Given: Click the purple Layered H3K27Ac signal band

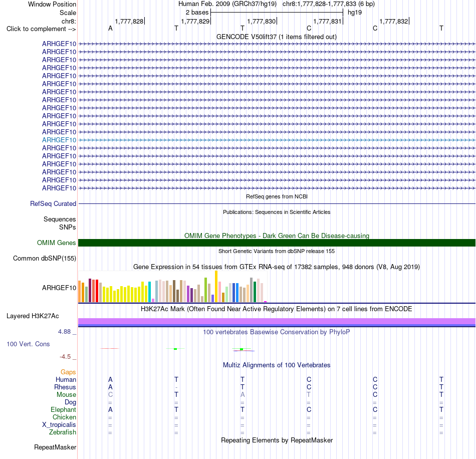Looking at the screenshot, I should click(x=277, y=322).
